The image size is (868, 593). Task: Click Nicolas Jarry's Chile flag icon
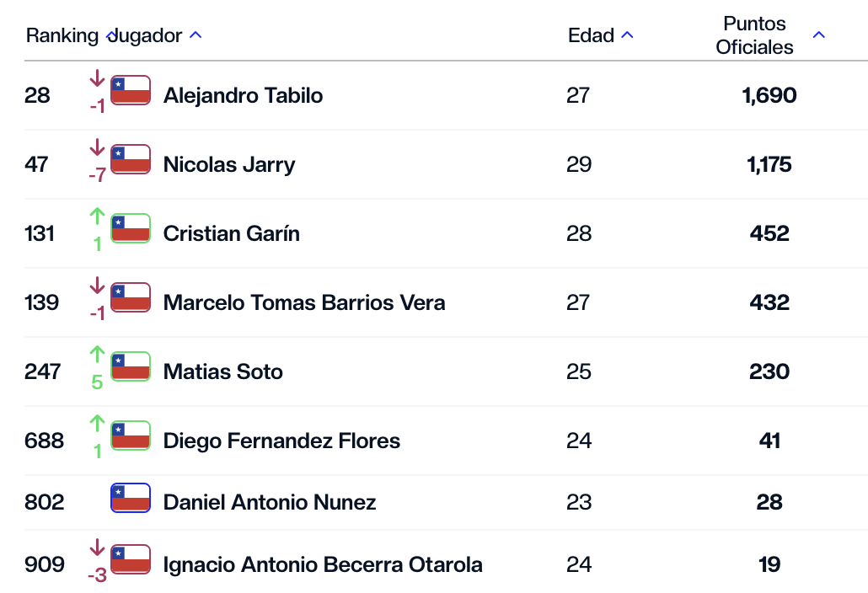[131, 159]
